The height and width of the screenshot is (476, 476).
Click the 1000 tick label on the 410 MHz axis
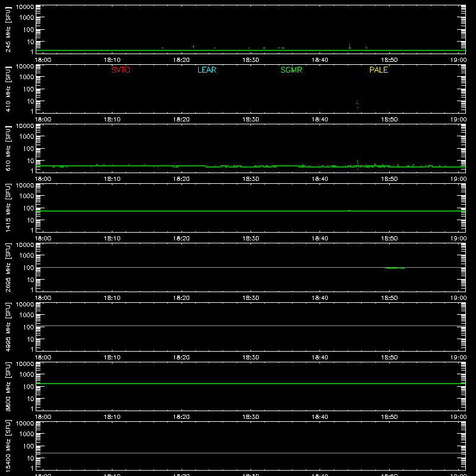pyautogui.click(x=27, y=77)
